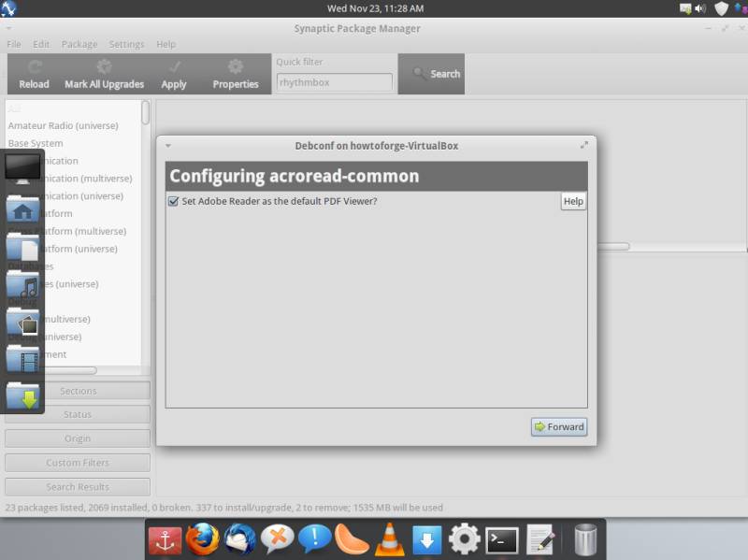Open the Videos folder in the side panel
Viewport: 748px width, 560px height.
(22, 359)
